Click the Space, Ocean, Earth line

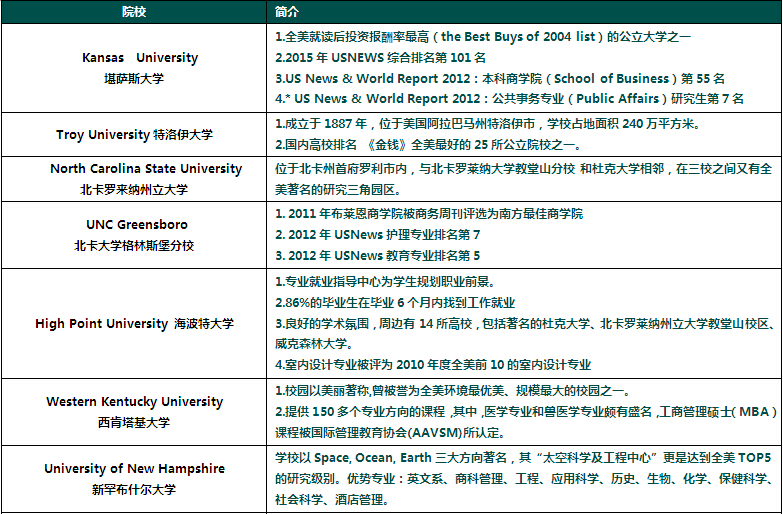[523, 458]
